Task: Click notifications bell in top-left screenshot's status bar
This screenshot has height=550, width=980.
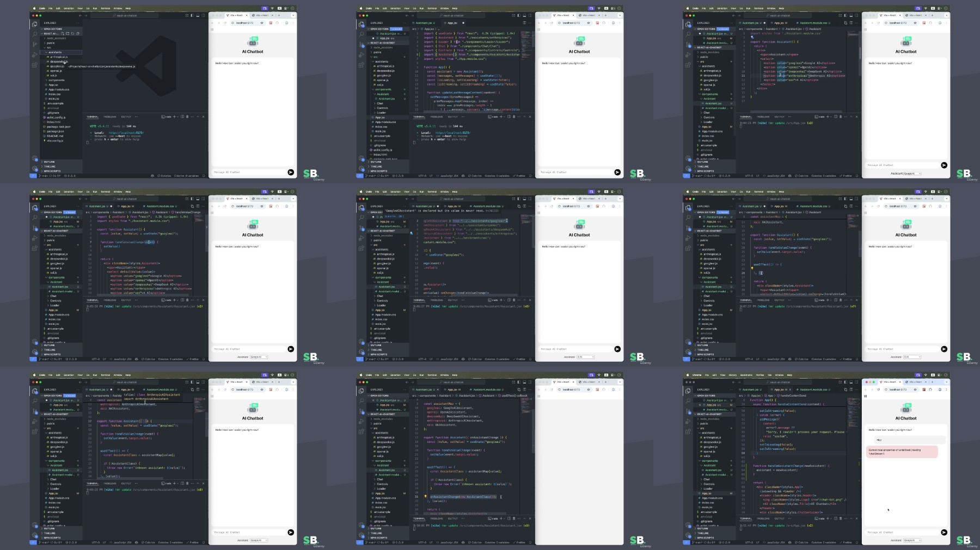Action: click(204, 176)
